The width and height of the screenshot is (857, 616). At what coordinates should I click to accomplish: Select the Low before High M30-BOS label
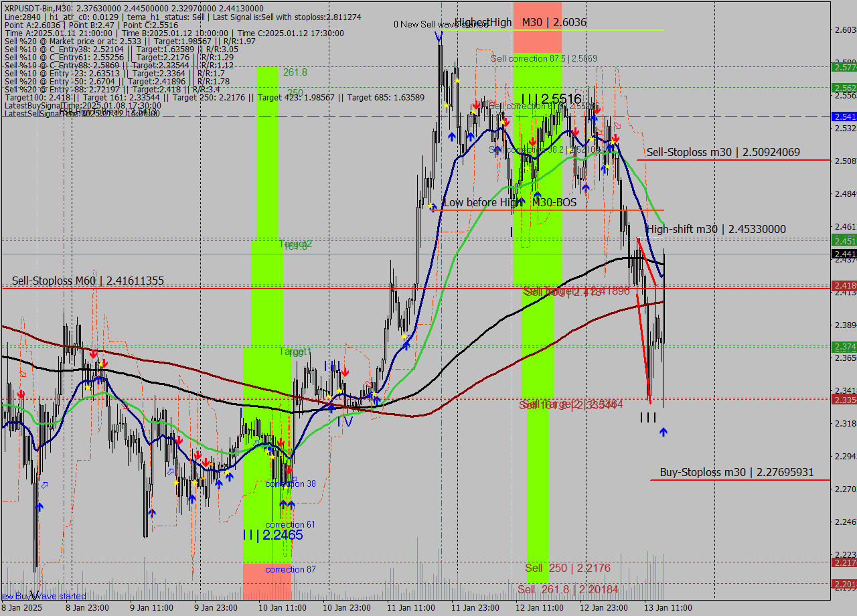tap(510, 202)
